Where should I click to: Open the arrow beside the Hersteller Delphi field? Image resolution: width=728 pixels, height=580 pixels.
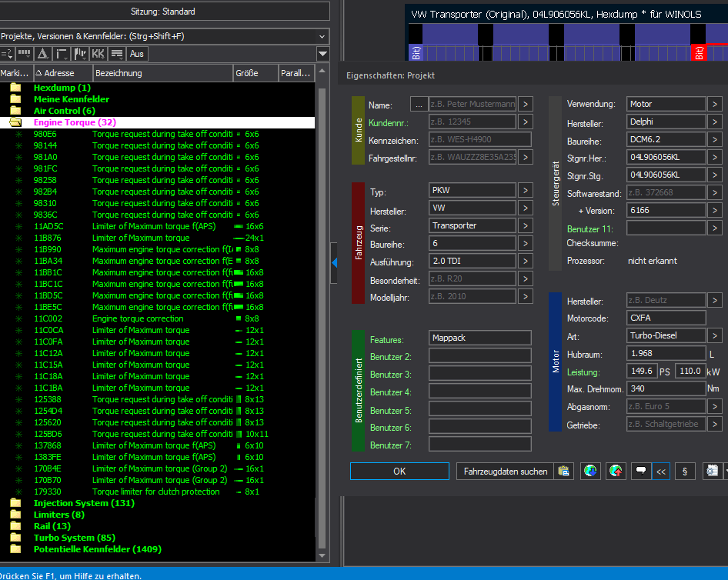point(714,122)
